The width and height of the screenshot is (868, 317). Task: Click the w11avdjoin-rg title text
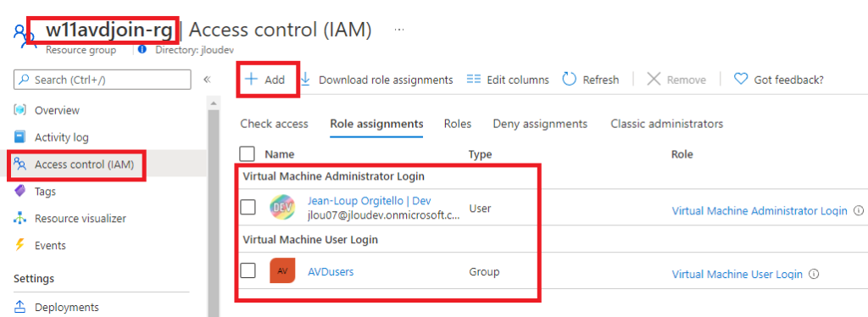pyautogui.click(x=108, y=31)
